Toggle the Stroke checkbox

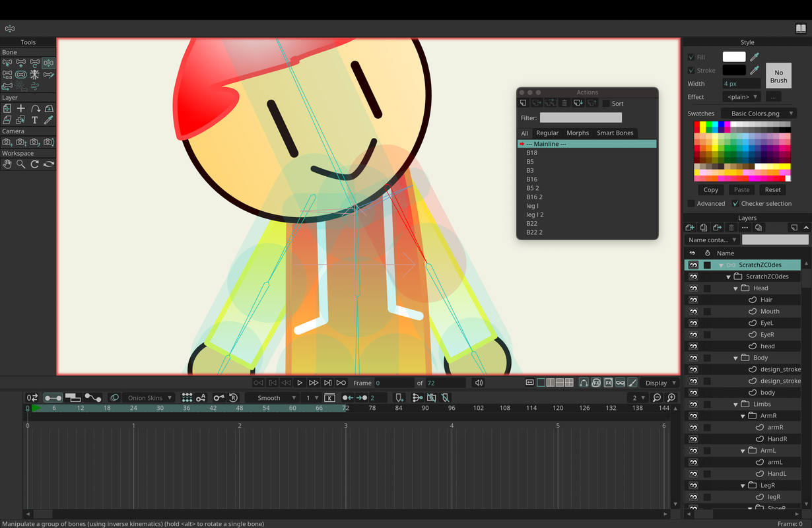click(x=691, y=71)
